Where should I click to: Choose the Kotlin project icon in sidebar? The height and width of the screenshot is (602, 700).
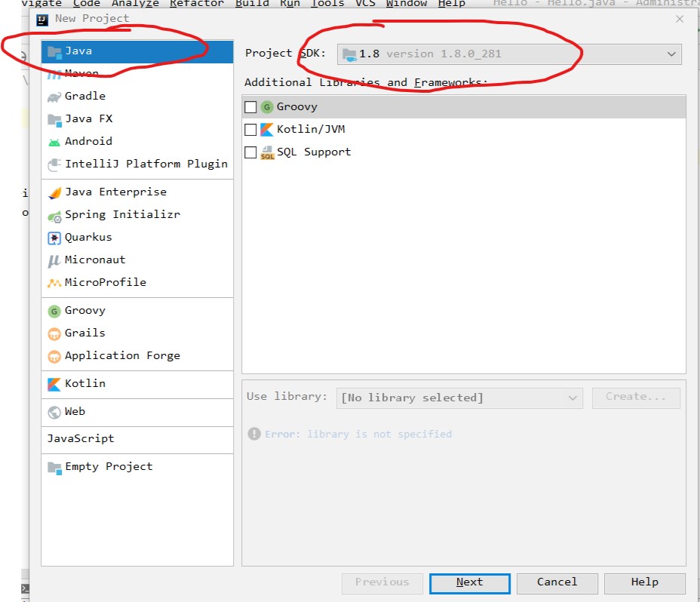54,385
